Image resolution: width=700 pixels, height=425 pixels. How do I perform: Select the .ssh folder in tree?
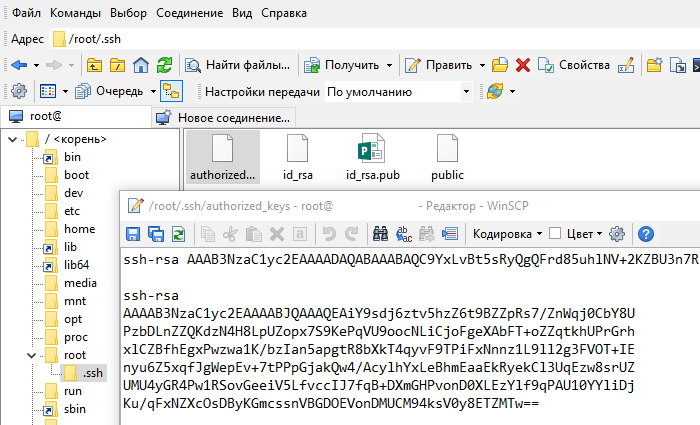coord(92,373)
